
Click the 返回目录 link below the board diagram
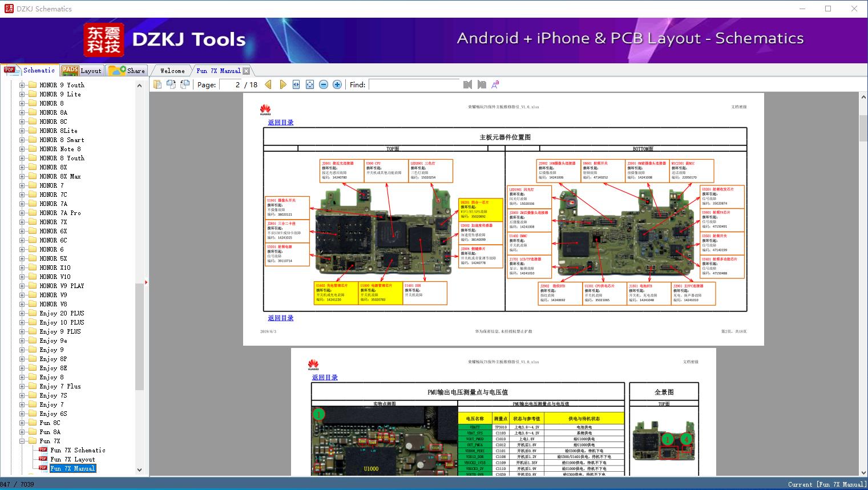tap(281, 318)
